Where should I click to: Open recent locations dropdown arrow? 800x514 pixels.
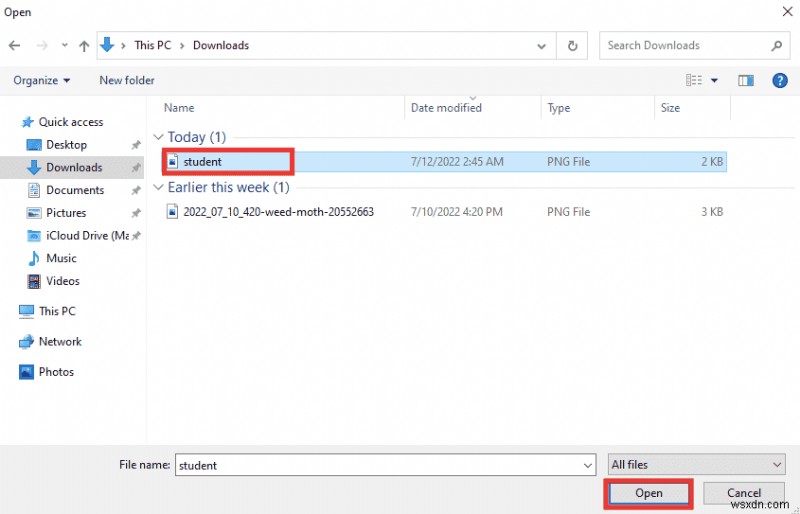(x=65, y=45)
